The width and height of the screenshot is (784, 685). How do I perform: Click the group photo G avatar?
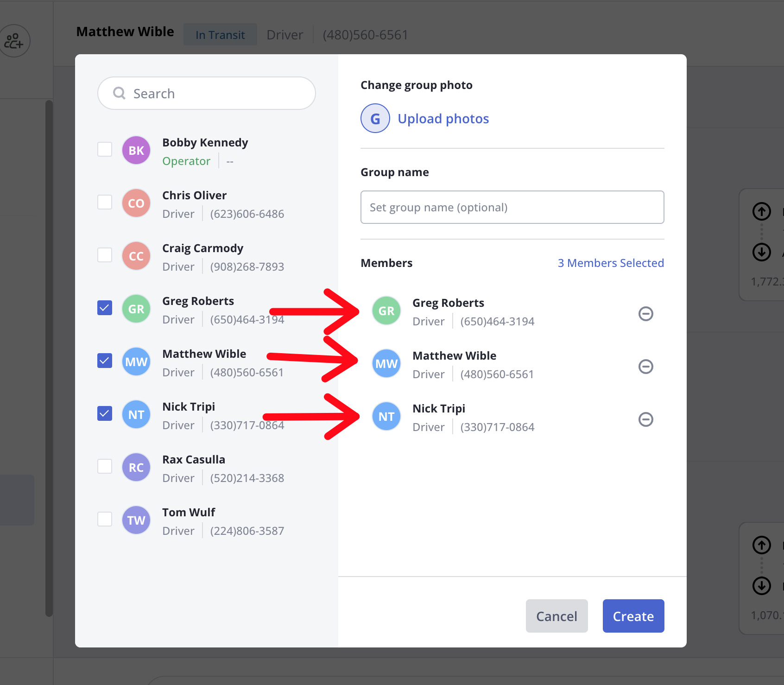[x=375, y=118]
